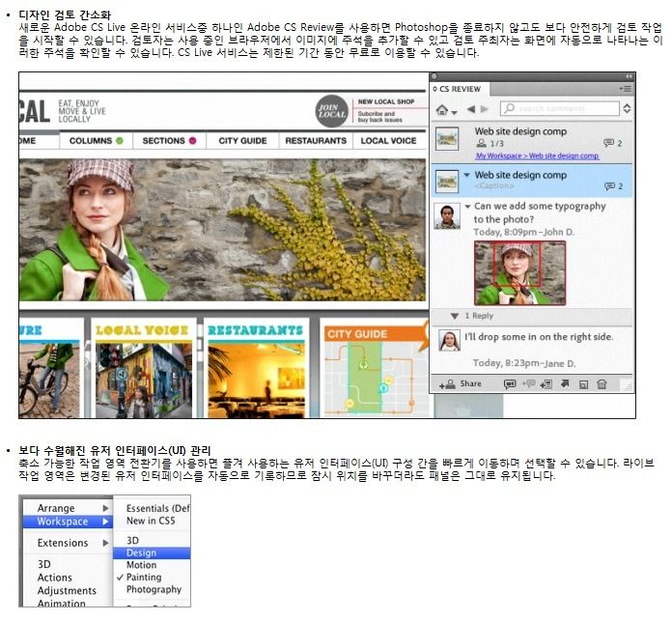Select New in CS5 workspace
This screenshot has height=621, width=672.
152,521
